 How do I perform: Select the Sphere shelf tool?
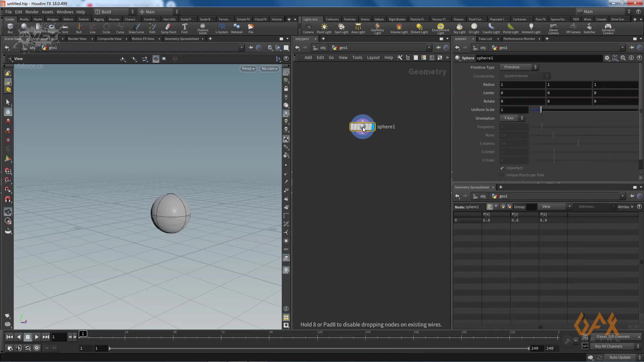point(23,28)
